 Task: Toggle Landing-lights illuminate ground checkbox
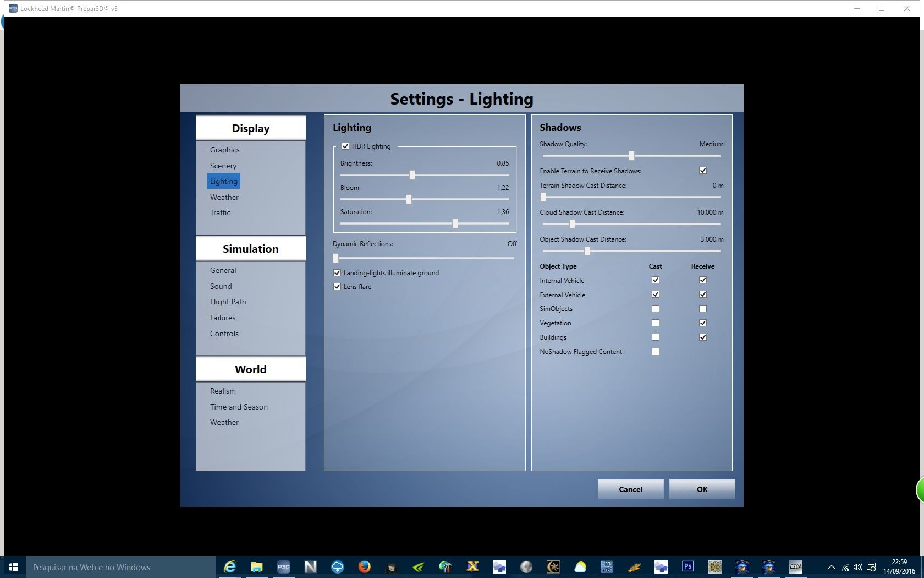tap(337, 273)
